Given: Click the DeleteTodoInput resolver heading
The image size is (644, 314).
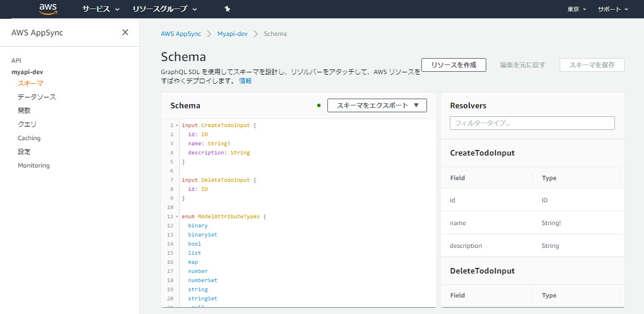Looking at the screenshot, I should pos(482,271).
